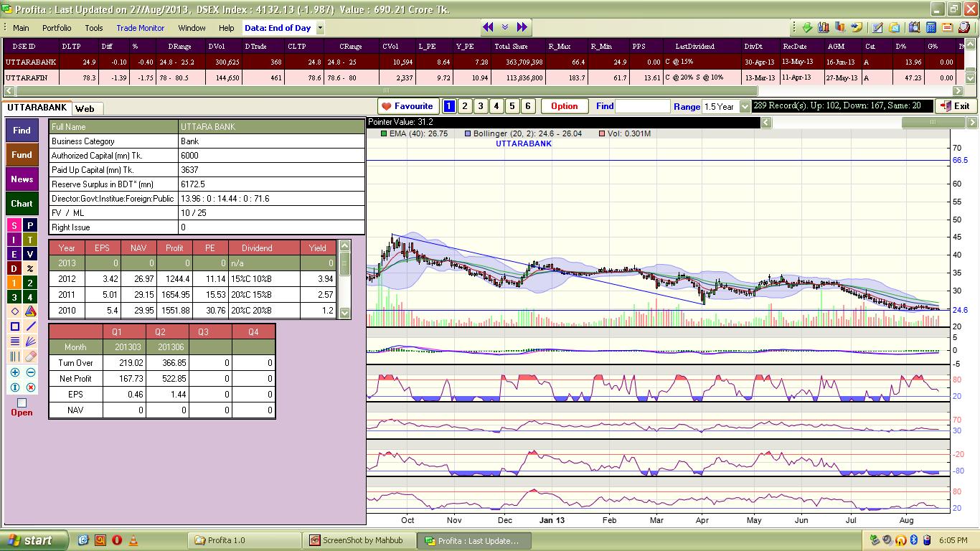The image size is (980, 551).
Task: Click the yellow cascading windows toolbar icon
Action: (x=894, y=28)
